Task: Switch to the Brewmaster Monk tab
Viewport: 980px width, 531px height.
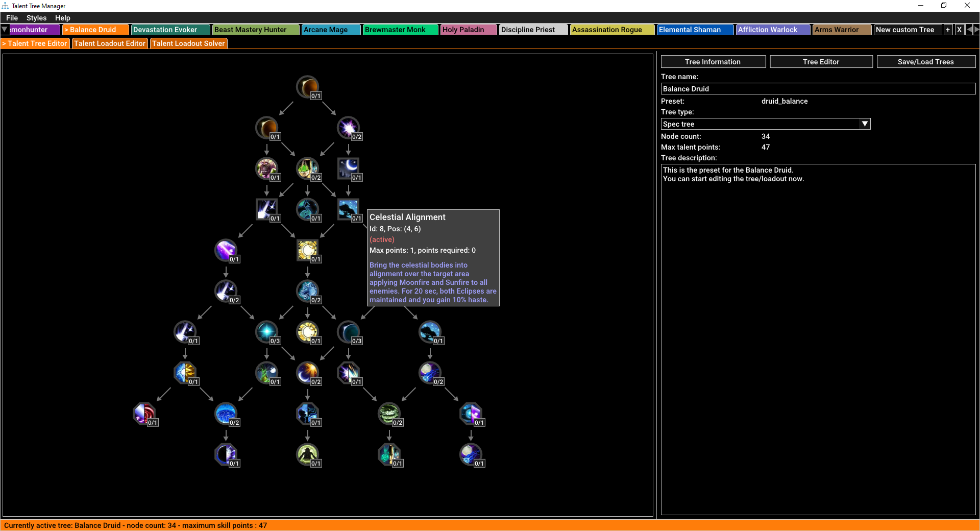Action: pyautogui.click(x=401, y=30)
